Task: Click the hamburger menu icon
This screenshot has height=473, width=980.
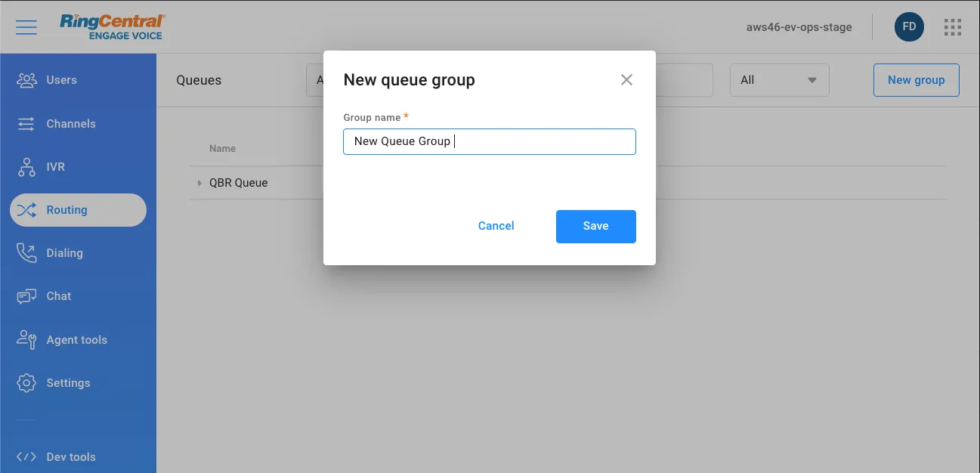Action: 26,27
